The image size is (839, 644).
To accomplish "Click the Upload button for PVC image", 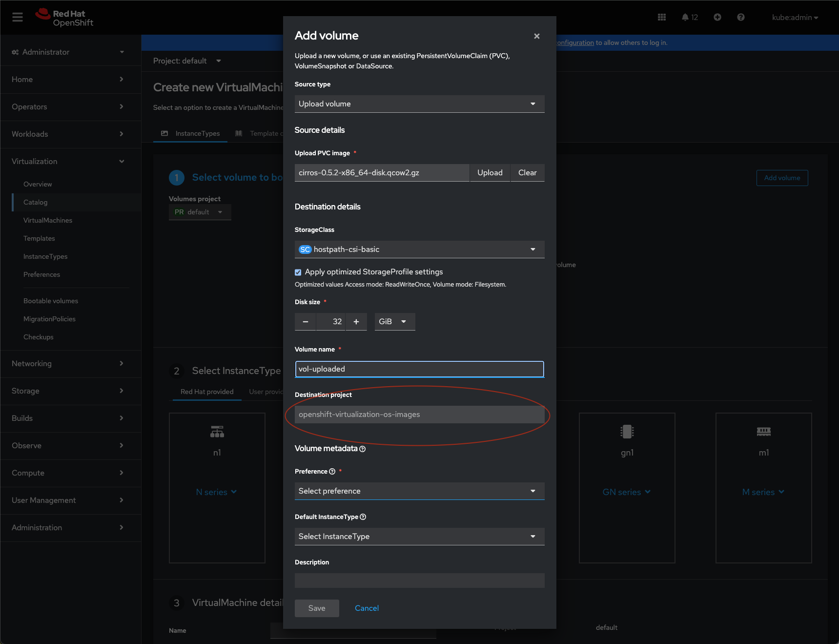I will [490, 173].
